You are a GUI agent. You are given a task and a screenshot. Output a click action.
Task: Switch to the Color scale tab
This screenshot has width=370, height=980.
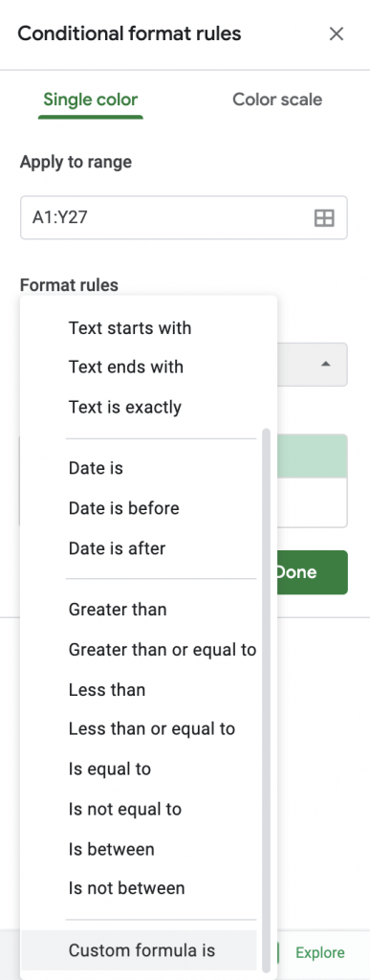[x=277, y=100]
